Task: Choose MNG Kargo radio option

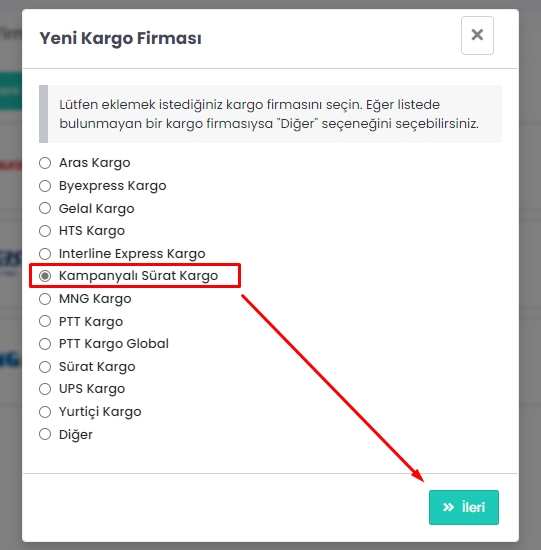Action: 45,299
